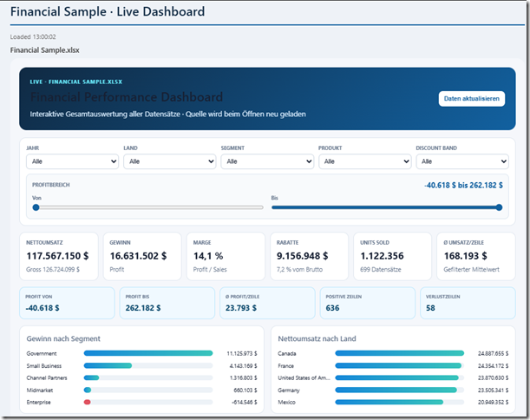Click the Bis profit slider handle
The height and width of the screenshot is (420, 530).
point(499,207)
